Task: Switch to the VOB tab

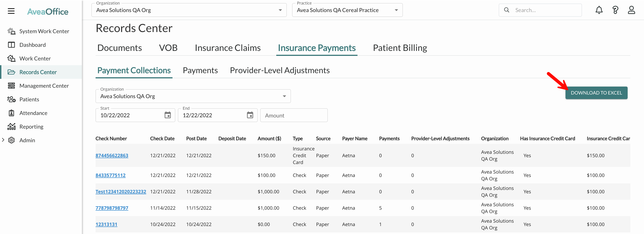Action: [x=168, y=48]
